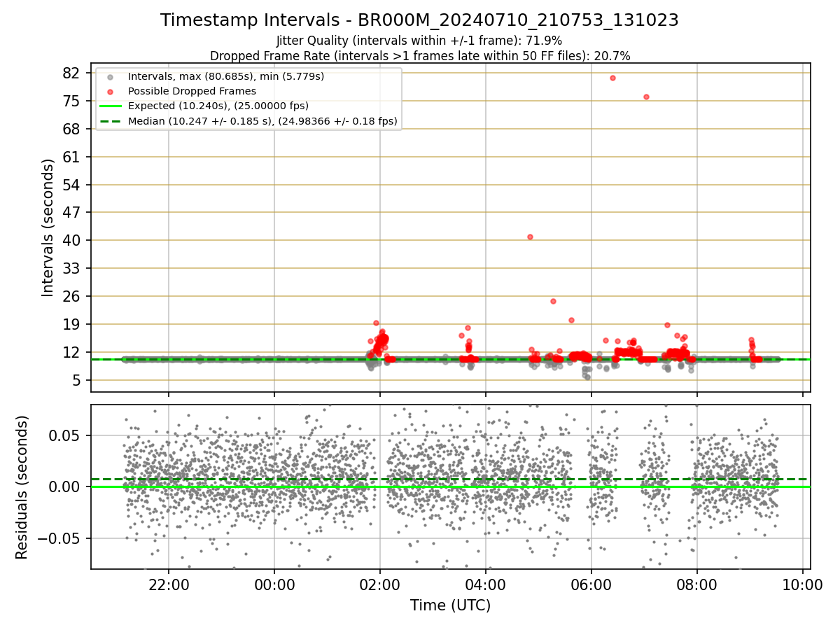Click the x-axis tick label '04:00'

486,584
